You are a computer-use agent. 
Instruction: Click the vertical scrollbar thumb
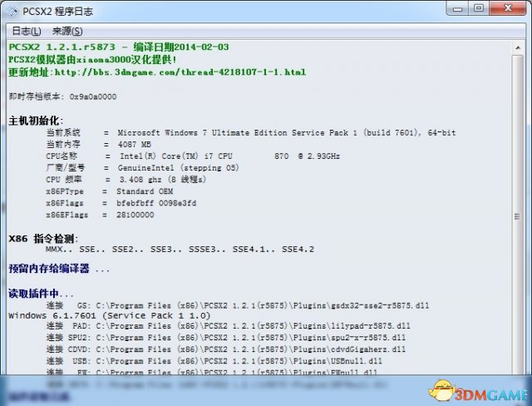[518, 215]
